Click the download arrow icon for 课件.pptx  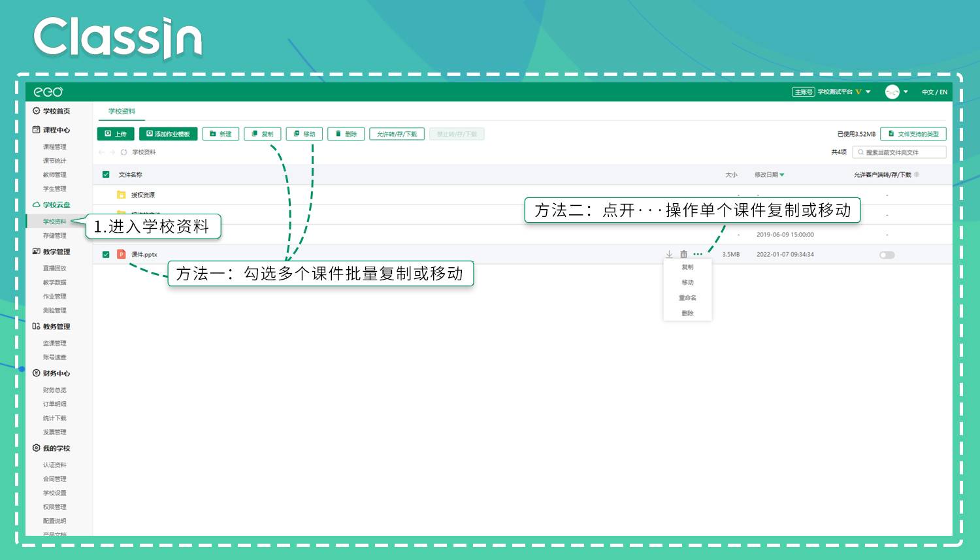(669, 254)
